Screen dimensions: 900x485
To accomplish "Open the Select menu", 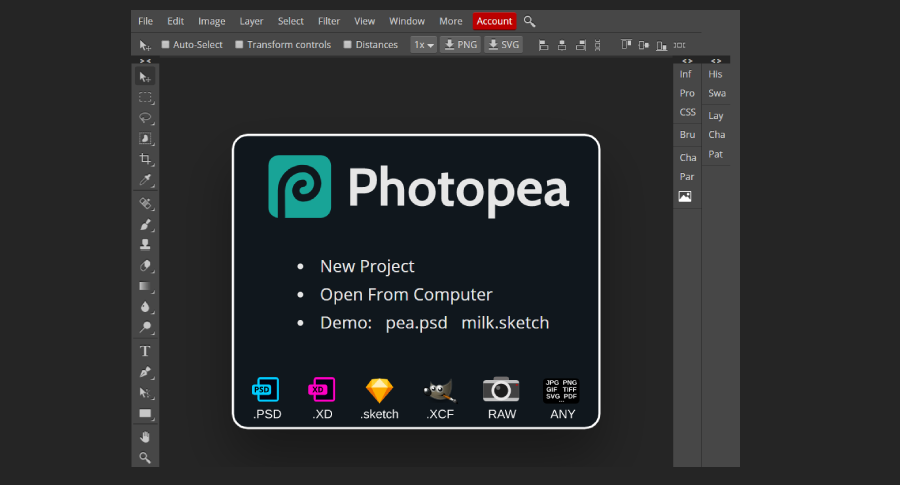I will 290,21.
